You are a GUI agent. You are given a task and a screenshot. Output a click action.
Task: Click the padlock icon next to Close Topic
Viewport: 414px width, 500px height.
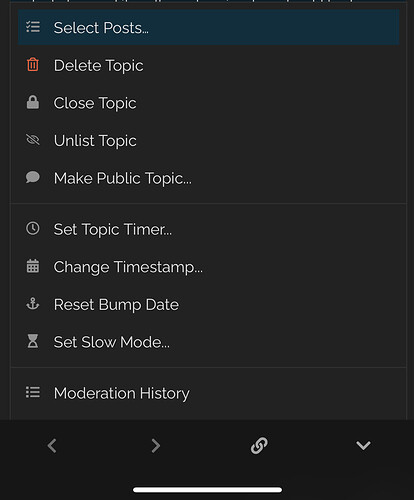[33, 102]
